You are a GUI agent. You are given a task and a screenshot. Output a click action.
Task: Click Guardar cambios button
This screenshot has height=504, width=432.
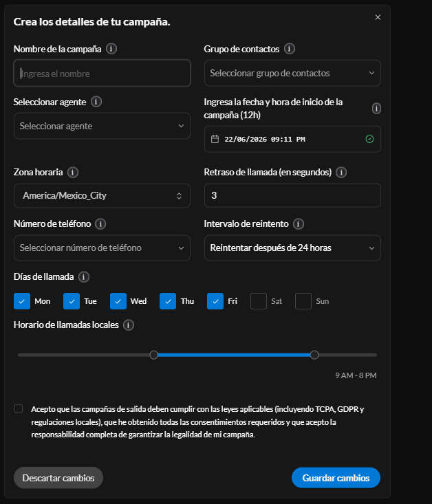336,478
